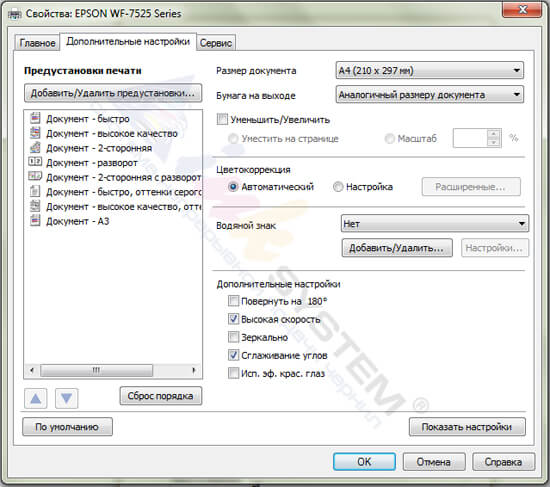Image resolution: width=550 pixels, height=487 pixels.
Task: Uncheck the 'Высокая скорость' checkbox
Action: pos(233,319)
